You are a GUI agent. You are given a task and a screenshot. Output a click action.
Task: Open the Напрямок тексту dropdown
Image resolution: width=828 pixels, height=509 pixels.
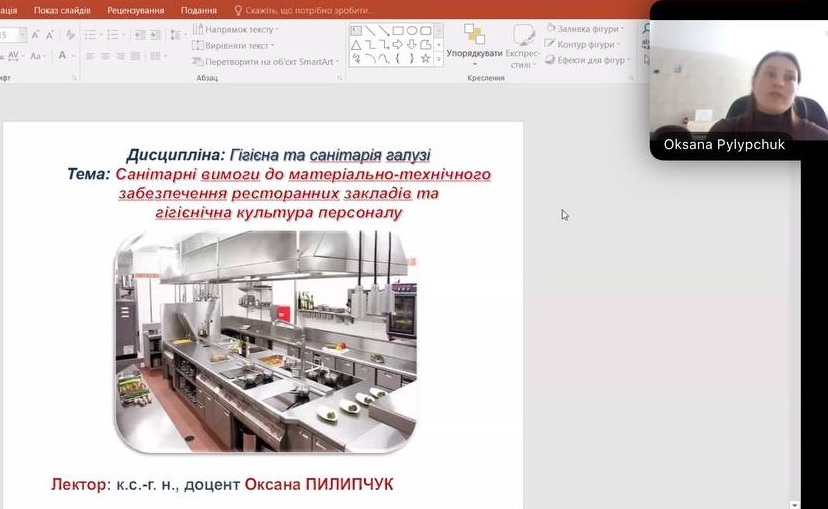point(236,30)
